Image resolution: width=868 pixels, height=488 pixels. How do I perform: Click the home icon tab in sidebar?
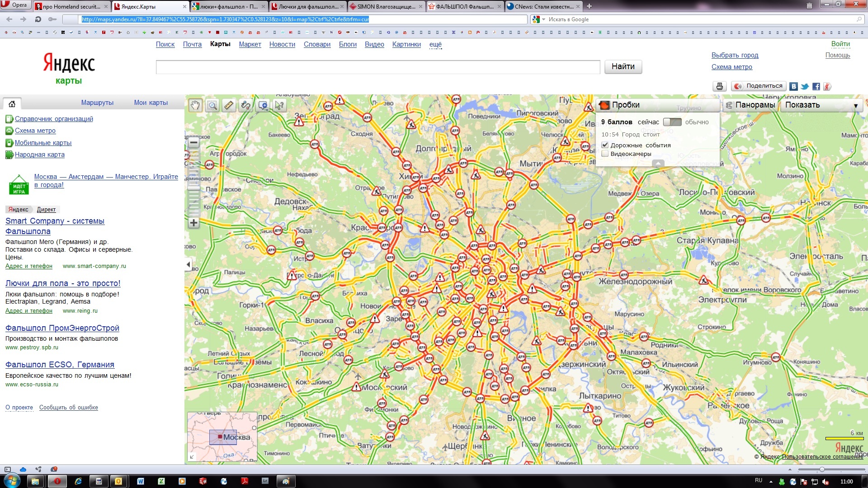(12, 103)
